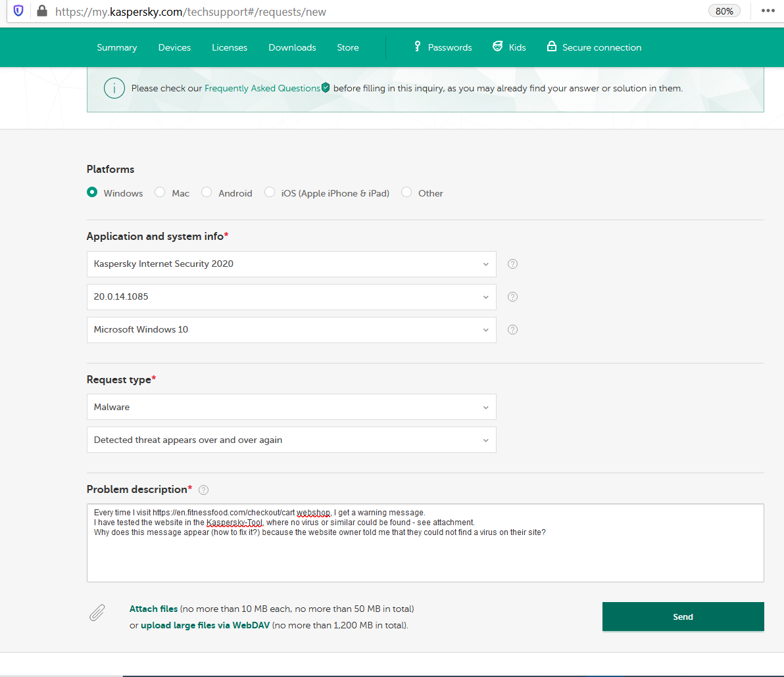Open the Kids section
The image size is (784, 677).
click(517, 47)
